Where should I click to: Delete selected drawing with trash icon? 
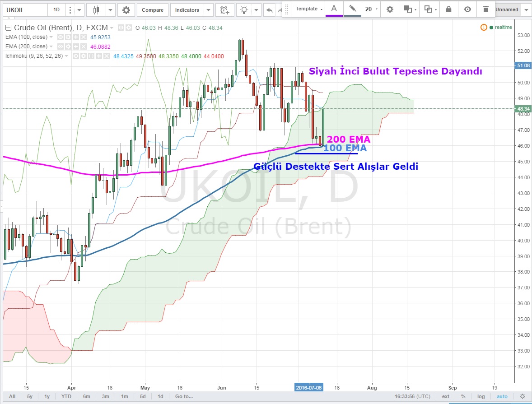(485, 9)
